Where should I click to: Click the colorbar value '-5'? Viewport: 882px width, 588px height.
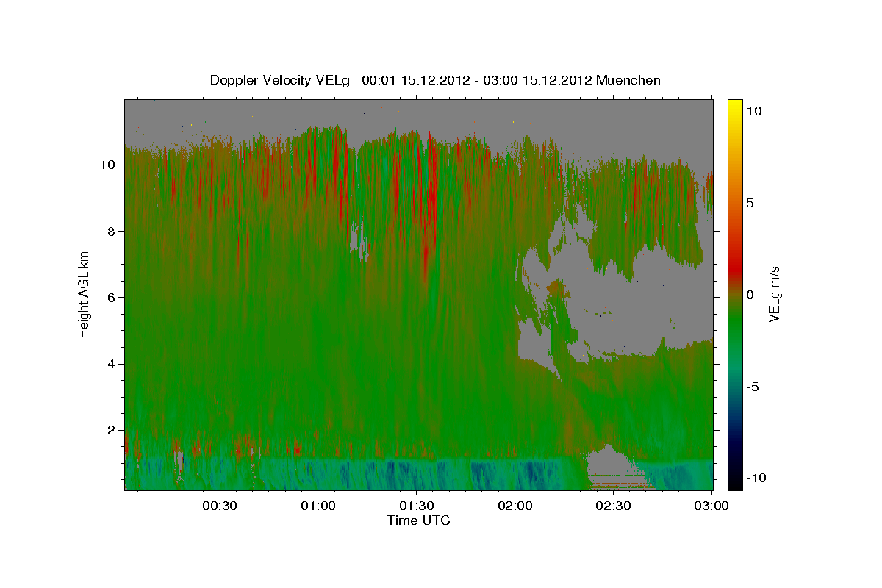coord(753,387)
